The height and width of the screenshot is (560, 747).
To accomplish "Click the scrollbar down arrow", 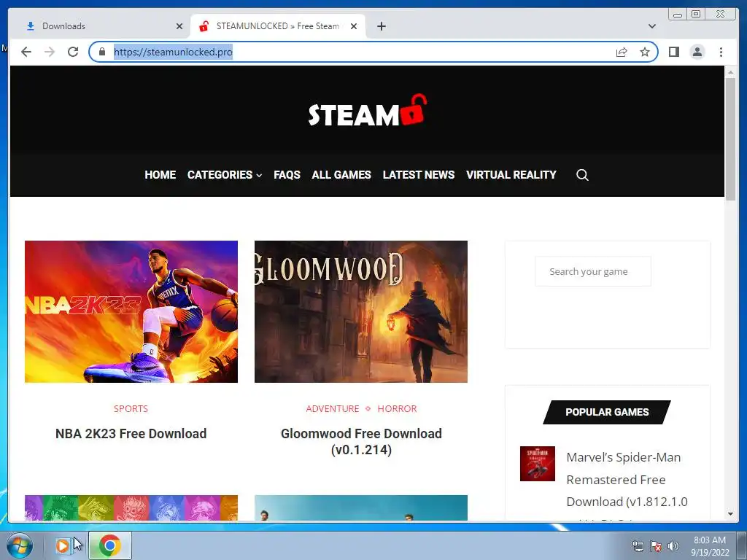I will 730,514.
